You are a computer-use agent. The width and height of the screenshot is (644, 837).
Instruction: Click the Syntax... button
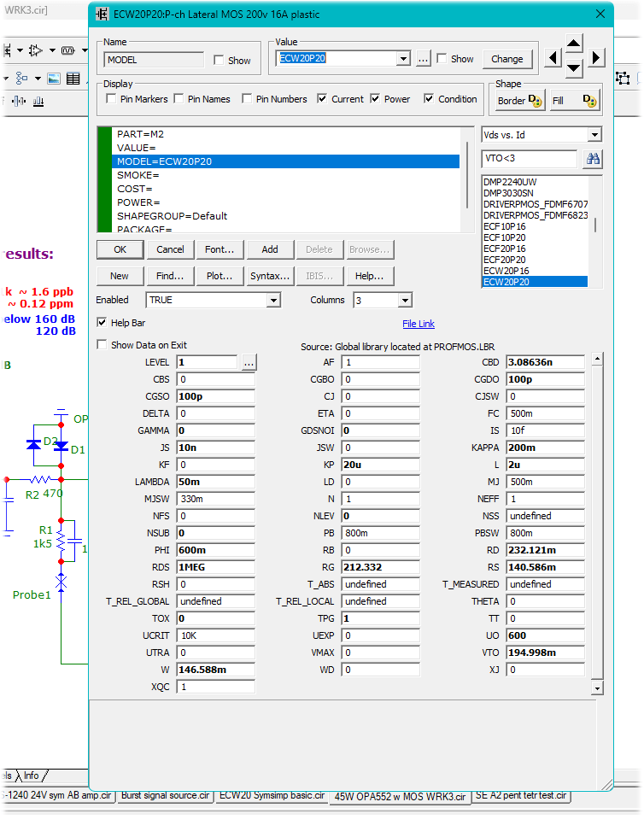[x=270, y=276]
